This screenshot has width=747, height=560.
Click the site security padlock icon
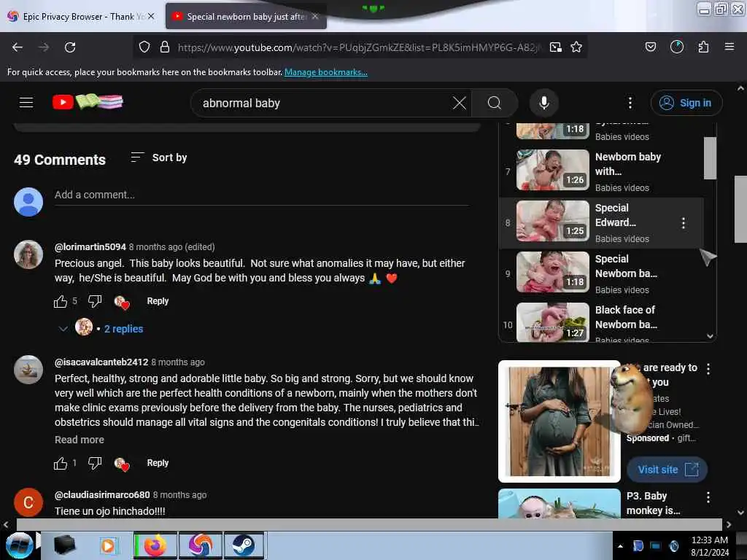(x=165, y=47)
